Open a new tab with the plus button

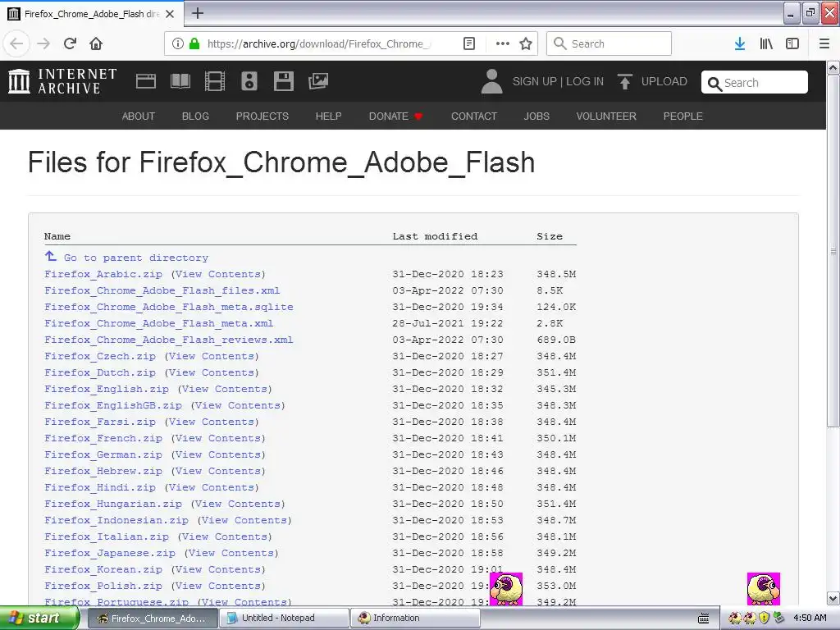tap(197, 13)
